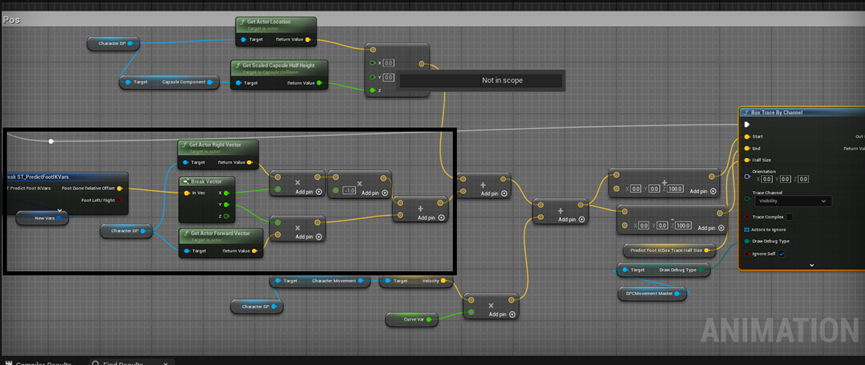Click Z 100.0 field on the subtract node
The height and width of the screenshot is (365, 865).
click(683, 225)
